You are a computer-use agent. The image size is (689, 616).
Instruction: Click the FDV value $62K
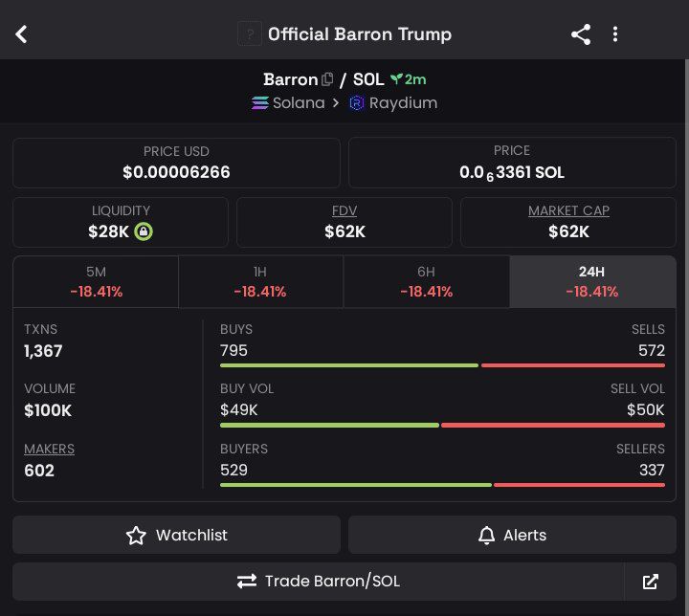pyautogui.click(x=344, y=231)
